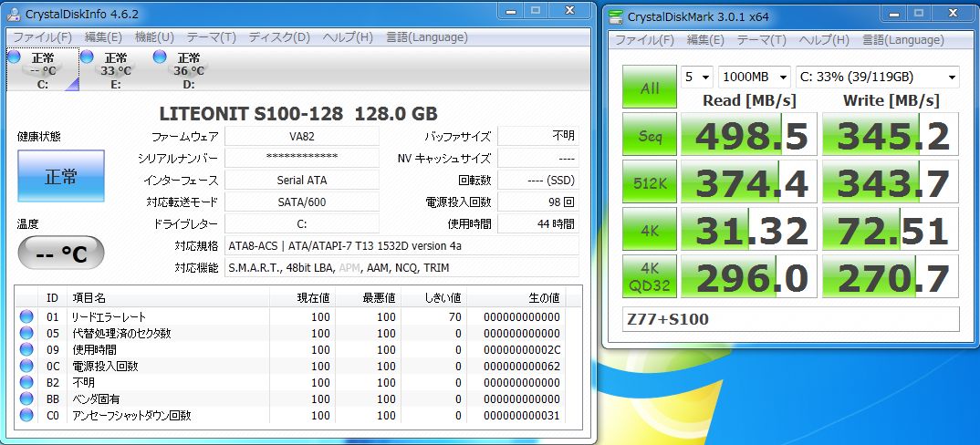
Task: Open drive dropdown showing C: 33%
Action: [x=878, y=77]
